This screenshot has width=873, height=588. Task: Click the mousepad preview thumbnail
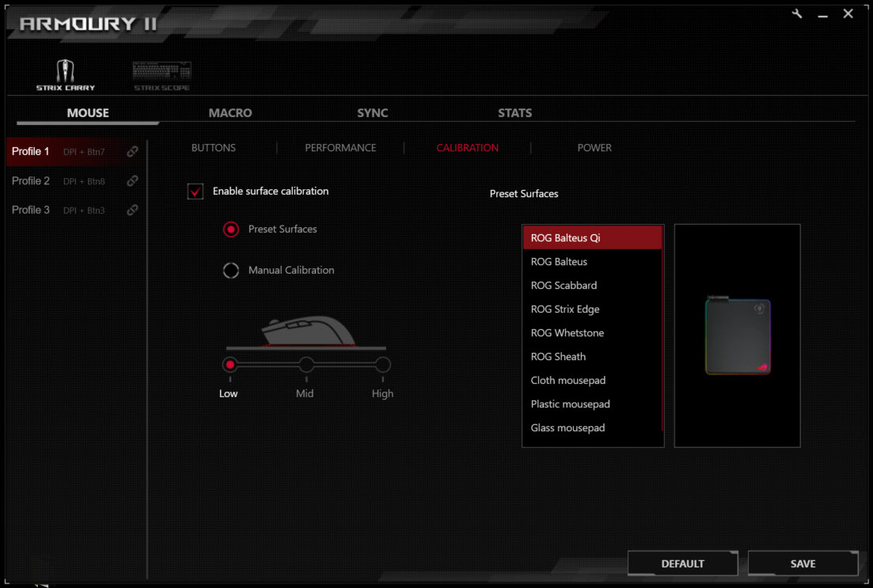(738, 336)
